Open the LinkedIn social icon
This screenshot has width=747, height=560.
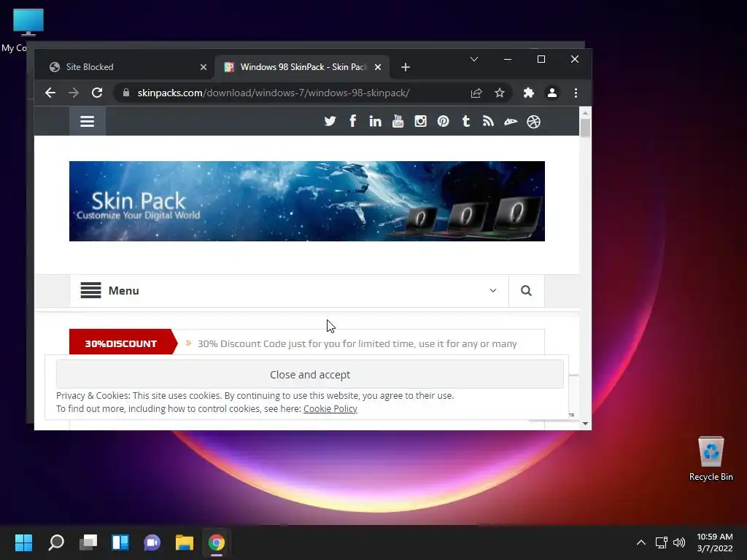(x=376, y=122)
